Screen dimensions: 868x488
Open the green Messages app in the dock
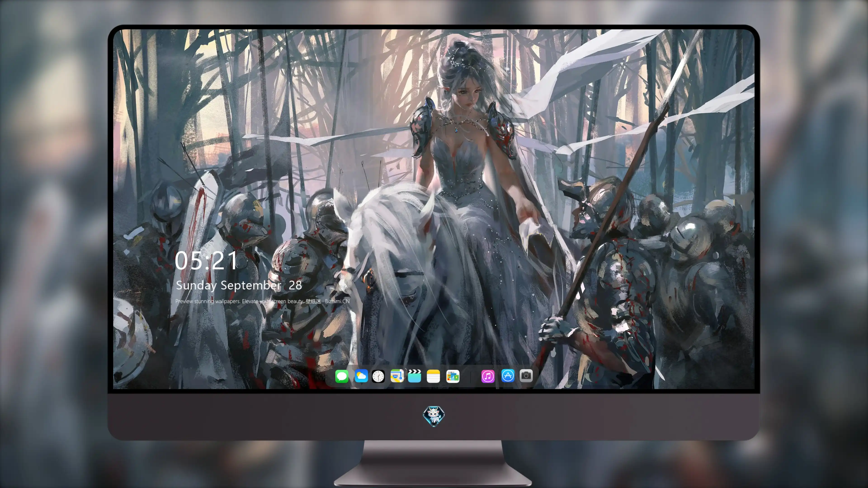[x=342, y=376]
